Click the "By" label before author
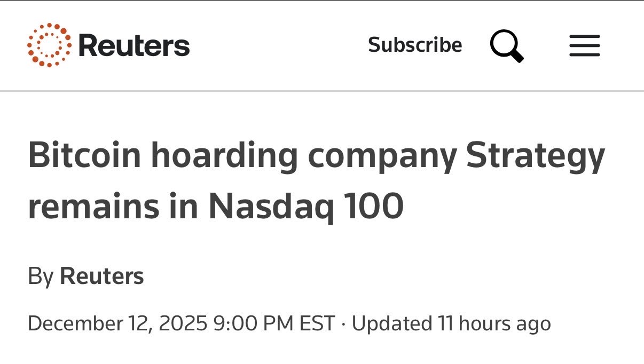The height and width of the screenshot is (364, 644). click(x=41, y=276)
